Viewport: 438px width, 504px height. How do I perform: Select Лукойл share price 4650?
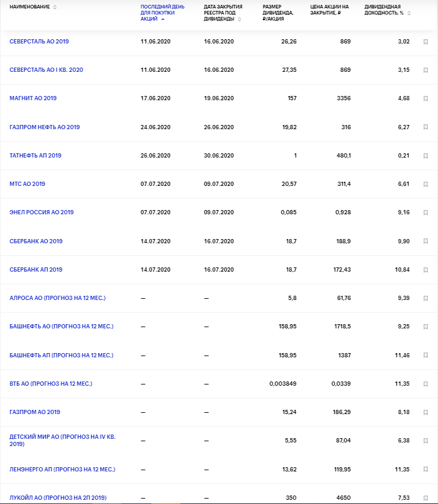point(343,497)
